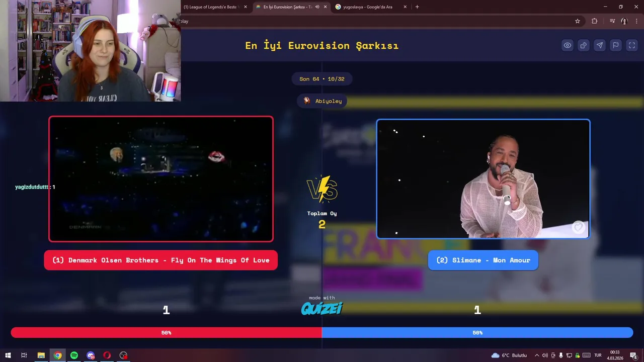Screen dimensions: 644x362
Task: Switch the TUR input language
Action: pyautogui.click(x=598, y=355)
